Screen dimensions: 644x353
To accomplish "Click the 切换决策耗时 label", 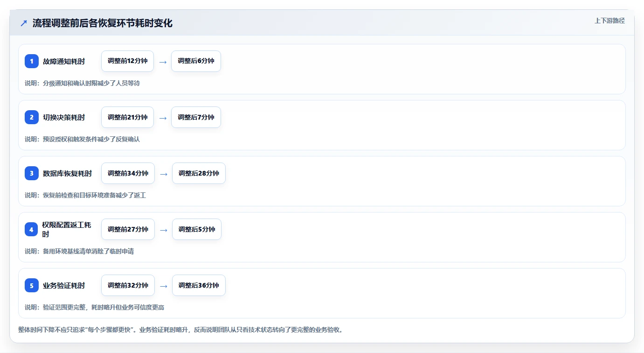I will [64, 117].
